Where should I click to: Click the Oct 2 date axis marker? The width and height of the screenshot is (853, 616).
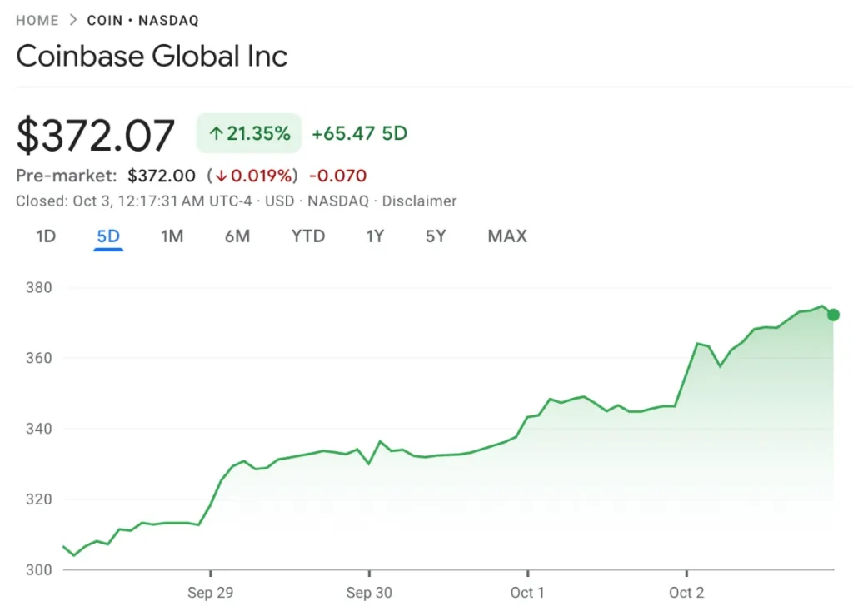[x=686, y=592]
